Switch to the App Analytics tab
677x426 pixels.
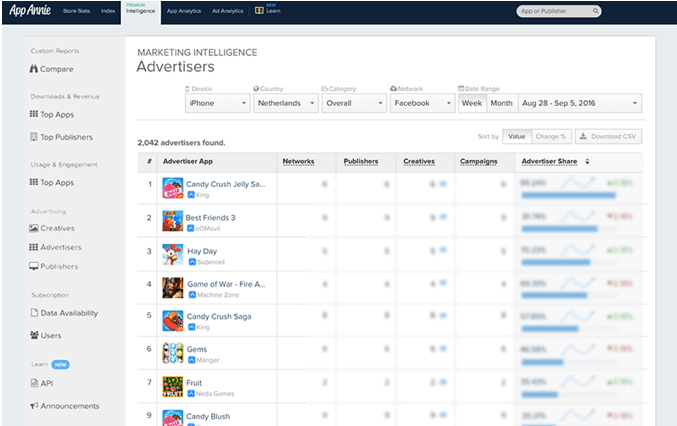[183, 12]
